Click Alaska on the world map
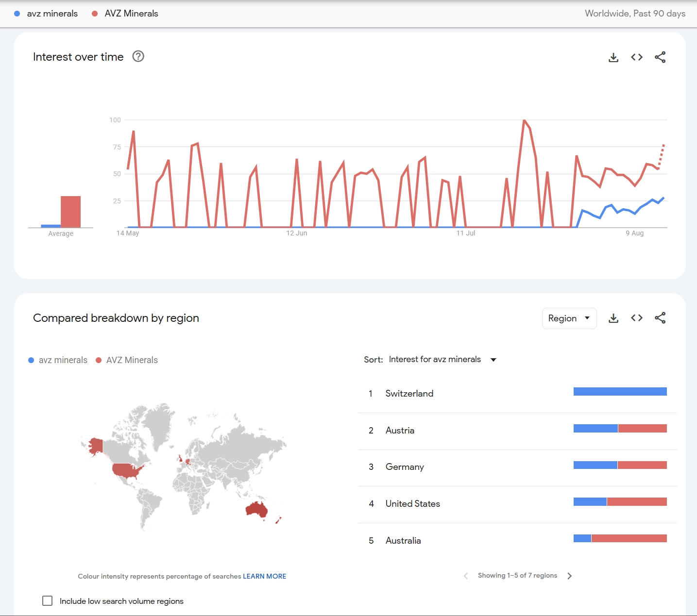 [95, 446]
